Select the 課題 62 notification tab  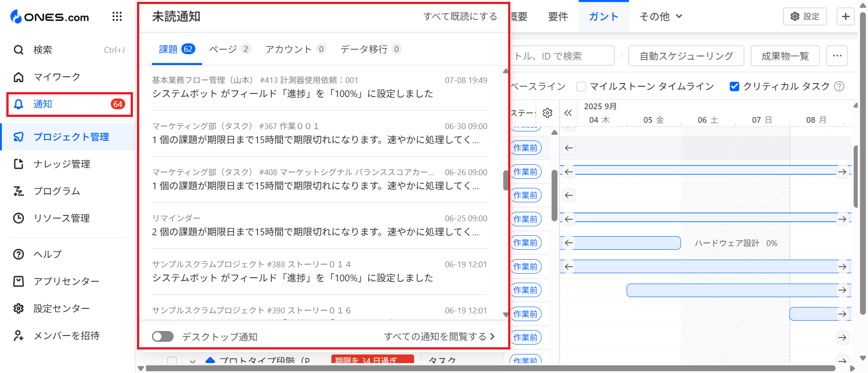pyautogui.click(x=177, y=49)
